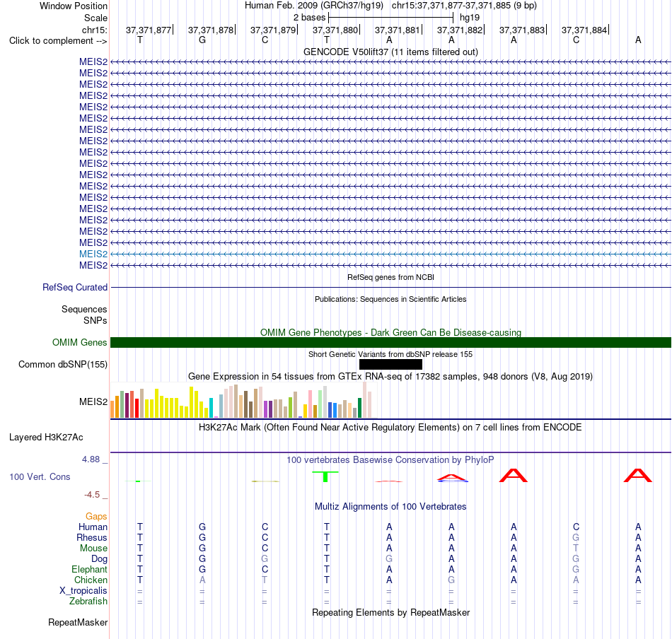Screen dimensions: 672x639
Task: Click the 'H3K27Ac Mark' ENCODE track title
Action: pos(390,428)
